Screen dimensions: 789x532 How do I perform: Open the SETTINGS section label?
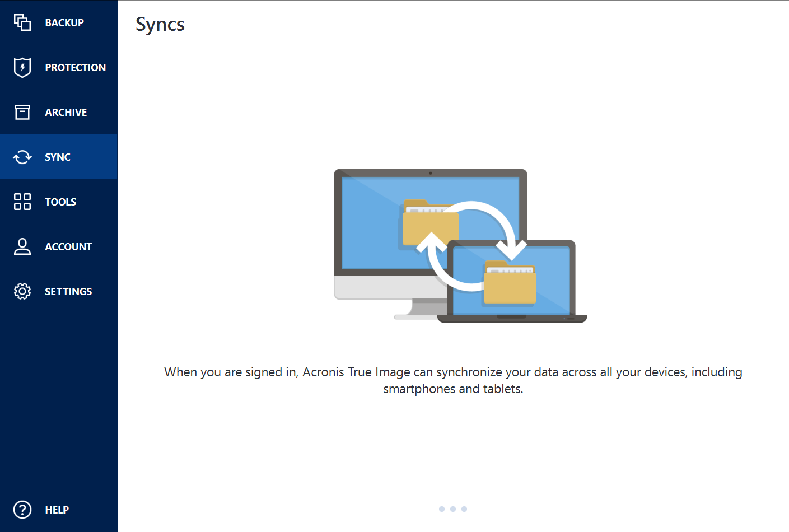pos(68,291)
